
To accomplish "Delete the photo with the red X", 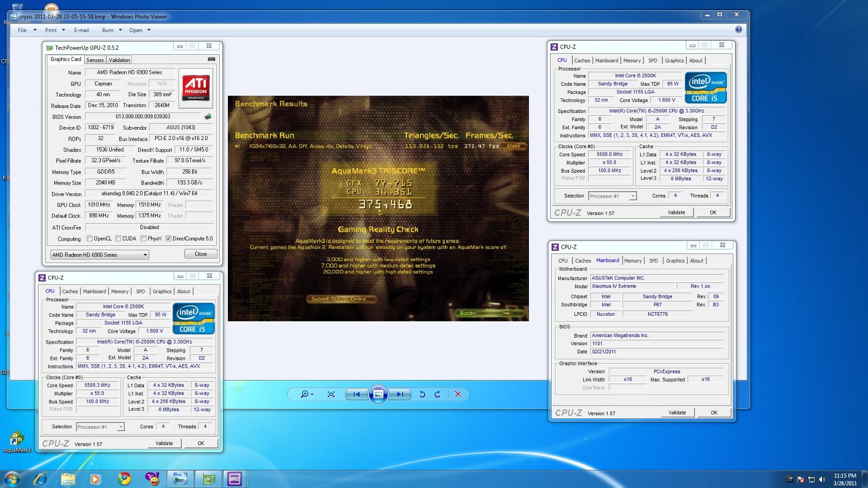I will pos(458,394).
